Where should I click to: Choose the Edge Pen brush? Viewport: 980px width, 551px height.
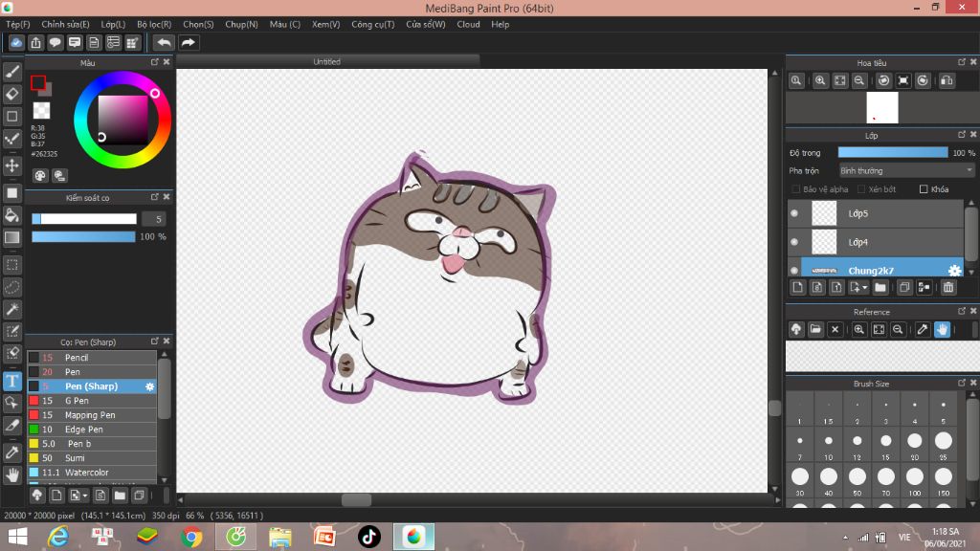pos(92,430)
